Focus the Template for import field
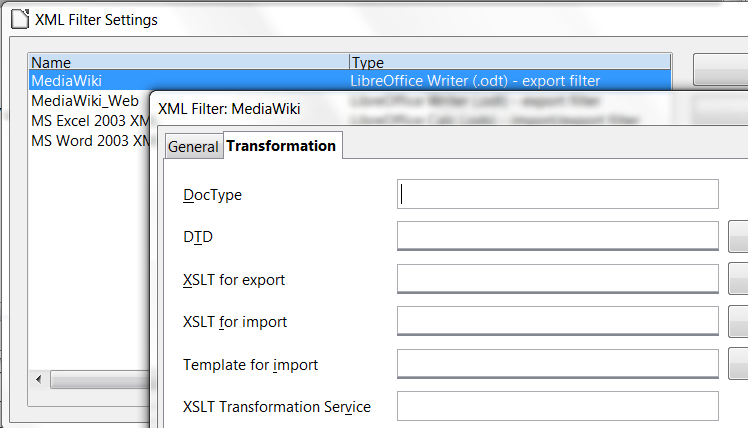748x428 pixels. tap(557, 364)
